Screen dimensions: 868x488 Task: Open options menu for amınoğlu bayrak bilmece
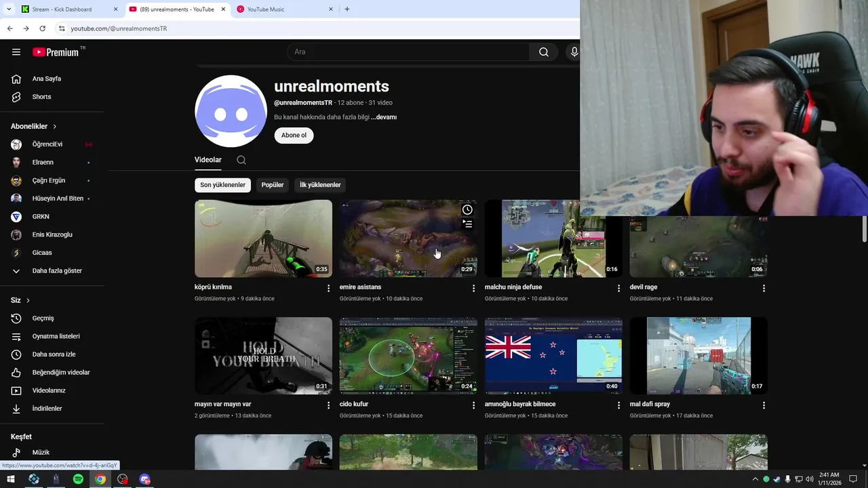(x=618, y=405)
